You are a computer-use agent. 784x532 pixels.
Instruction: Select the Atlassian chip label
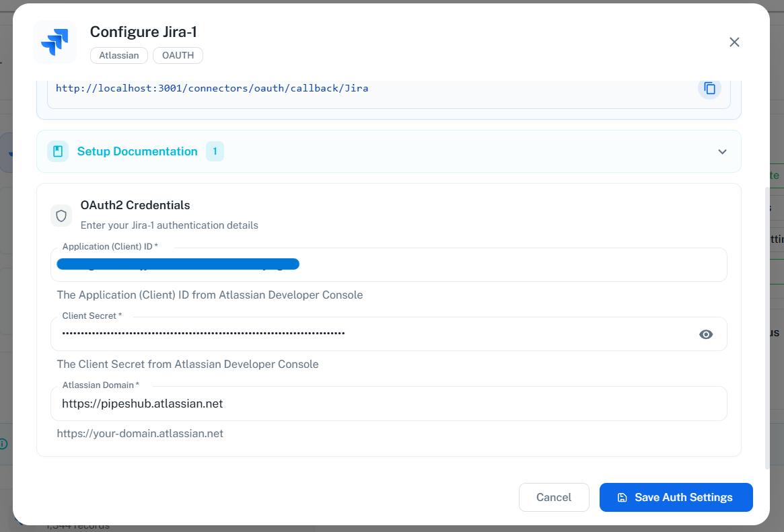[x=118, y=55]
